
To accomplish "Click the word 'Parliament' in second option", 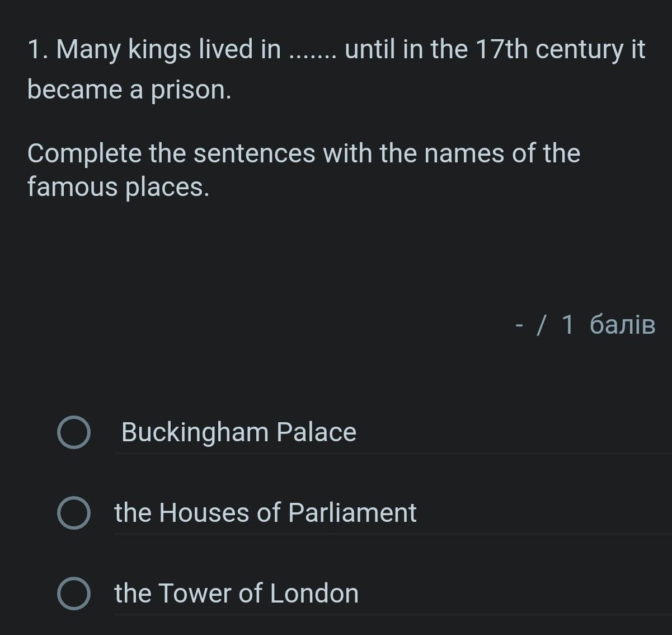I will coord(353,512).
